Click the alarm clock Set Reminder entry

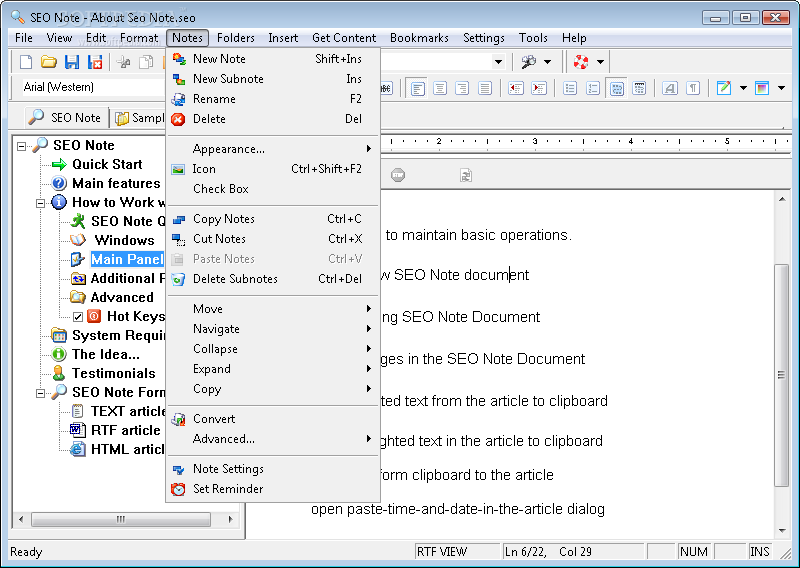[274, 489]
